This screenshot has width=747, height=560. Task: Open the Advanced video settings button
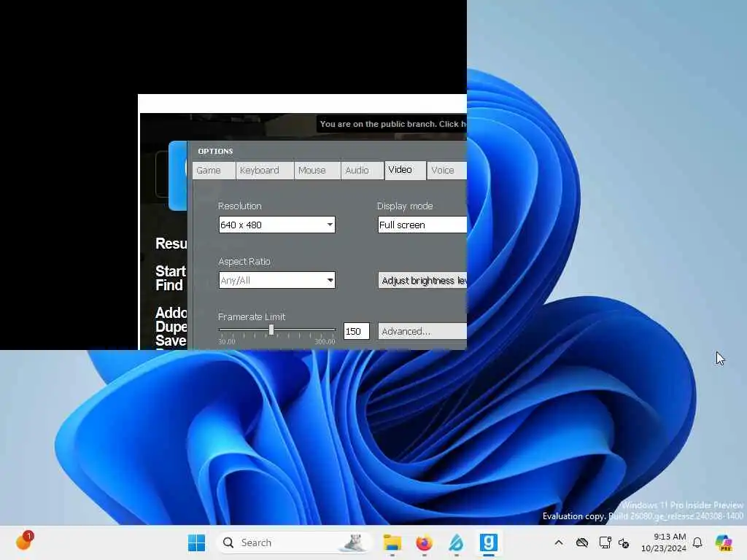pos(422,331)
